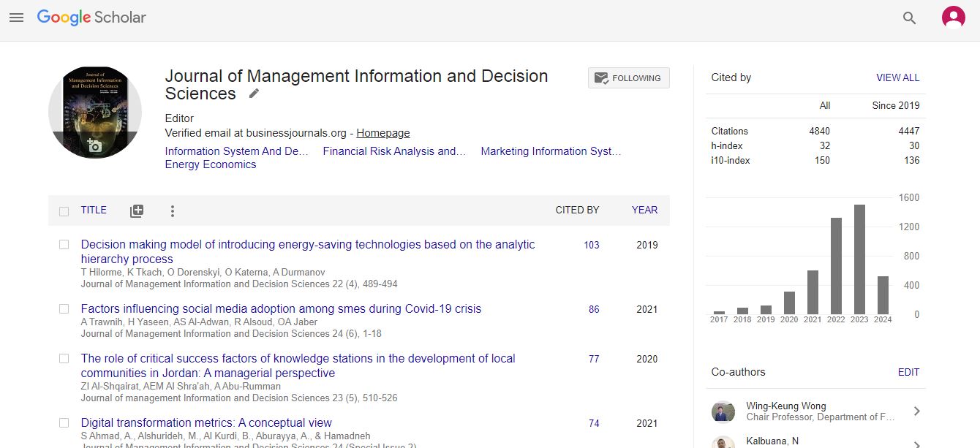
Task: Click Edit in Co-authors section
Action: [x=909, y=372]
